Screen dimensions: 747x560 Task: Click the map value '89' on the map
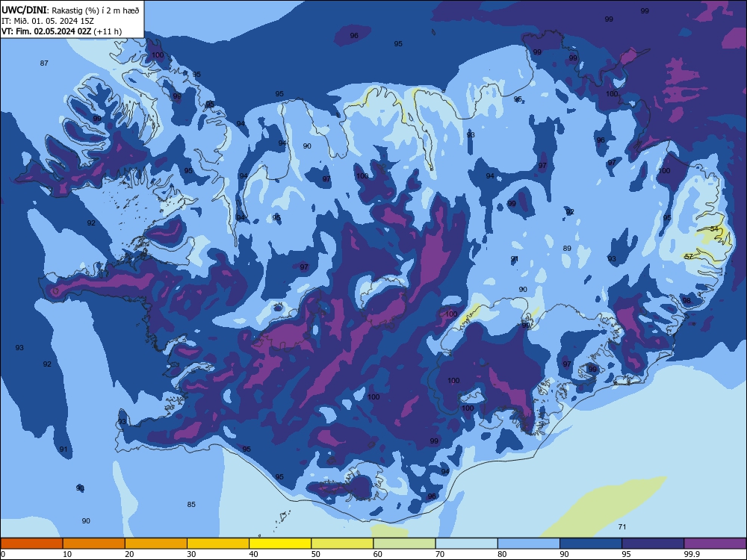[x=567, y=248]
